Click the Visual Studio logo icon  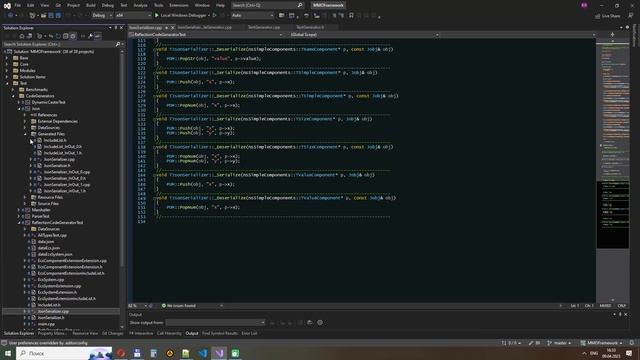(7, 5)
